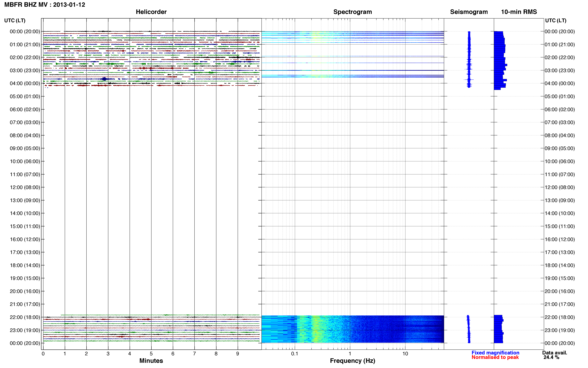Viewport: 588px width, 368px height.
Task: Click right time label 05:00 (01:00)
Action: click(560, 96)
